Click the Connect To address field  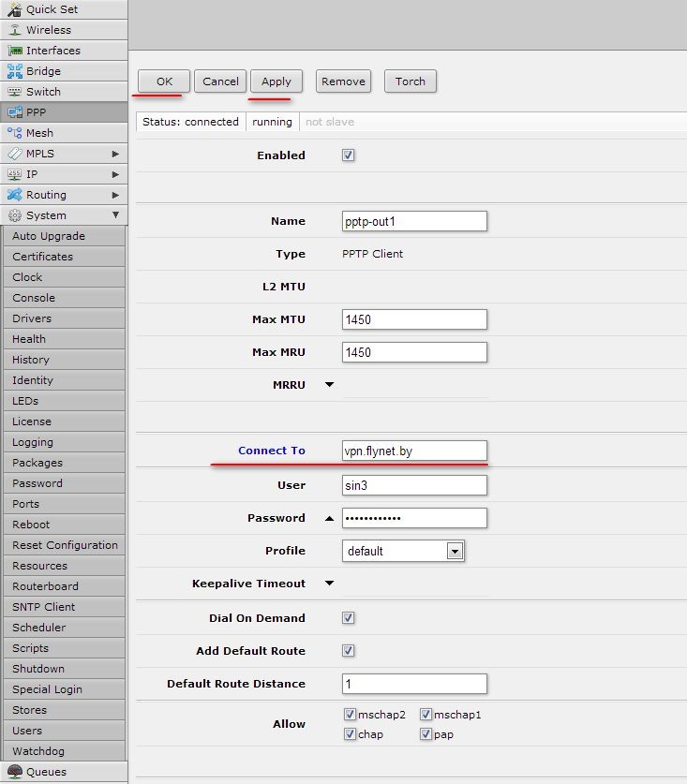coord(414,451)
